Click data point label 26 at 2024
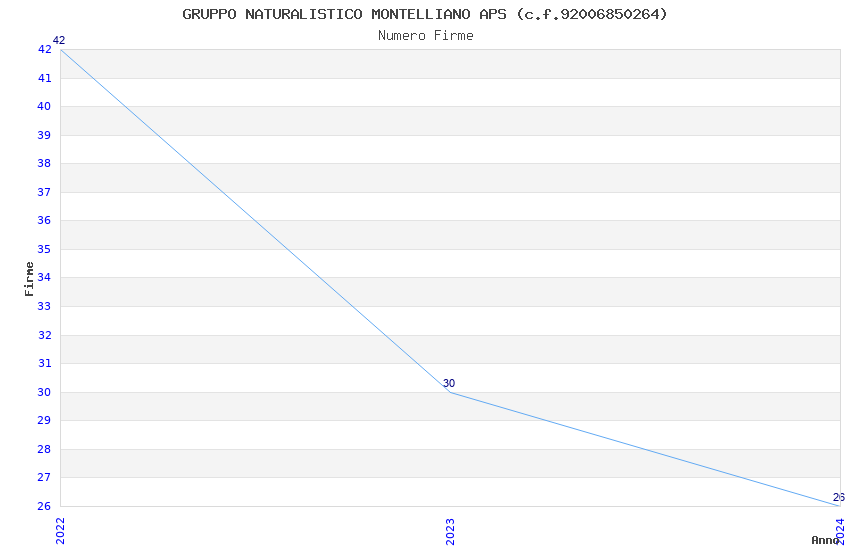 click(x=839, y=497)
